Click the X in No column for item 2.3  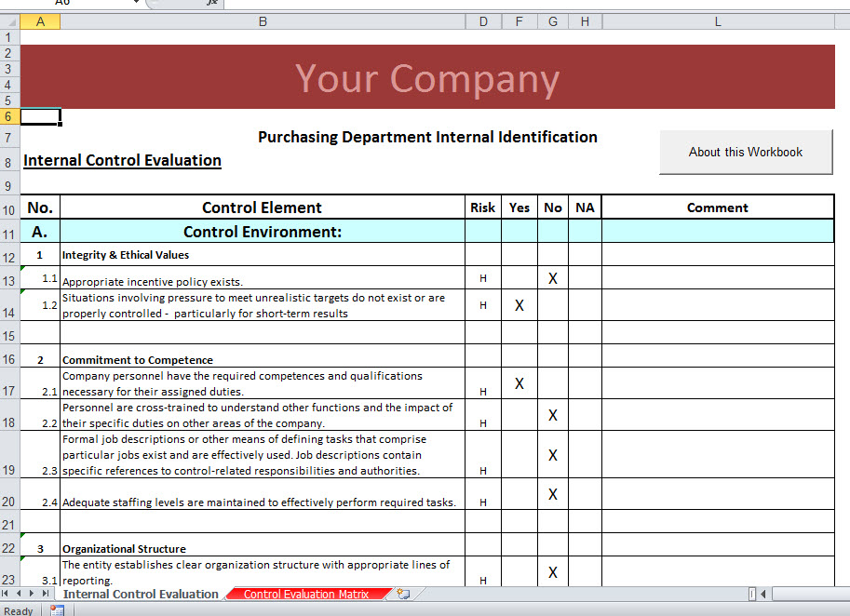coord(553,455)
